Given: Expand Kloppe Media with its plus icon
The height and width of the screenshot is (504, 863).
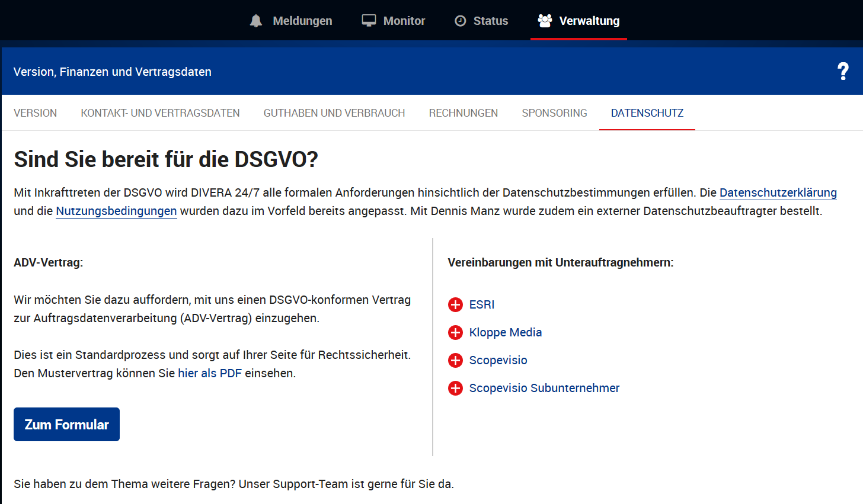Looking at the screenshot, I should point(455,332).
